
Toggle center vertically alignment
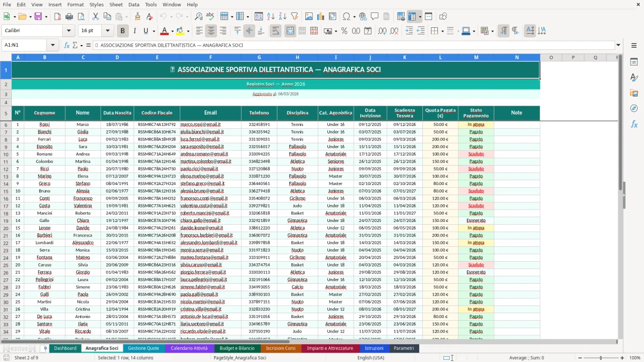coord(249,31)
